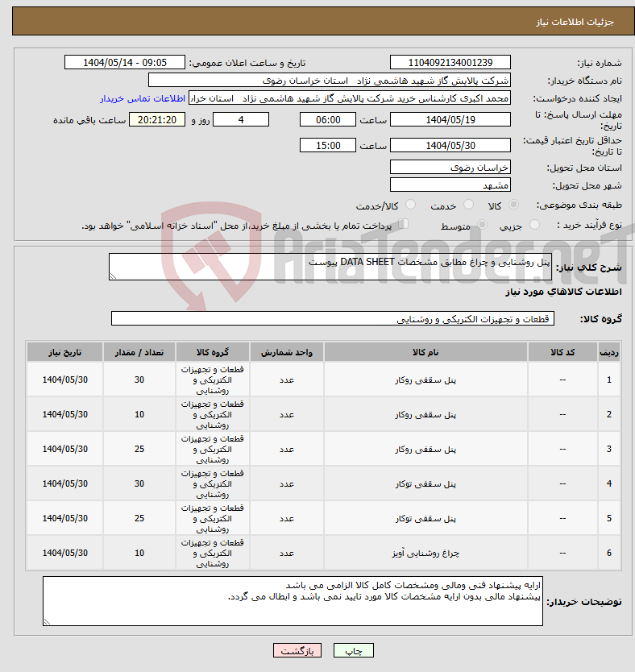
Task: Click the جزئیات اطلاعات نیاز page header
Action: 575,23
